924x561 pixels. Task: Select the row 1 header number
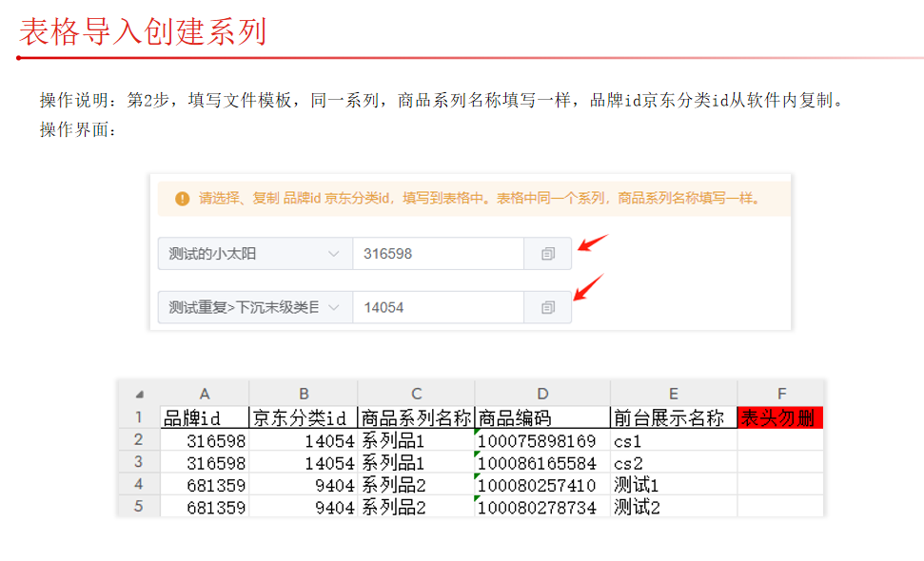click(x=139, y=417)
